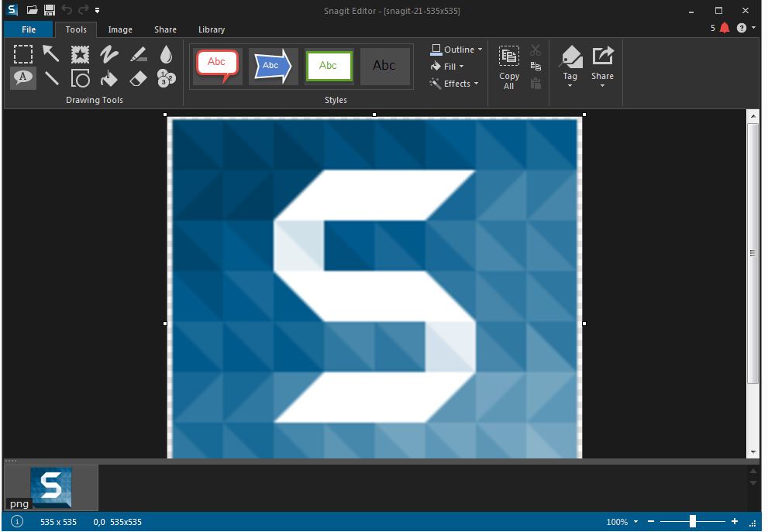
Task: Choose the Step numbering tool
Action: [167, 78]
